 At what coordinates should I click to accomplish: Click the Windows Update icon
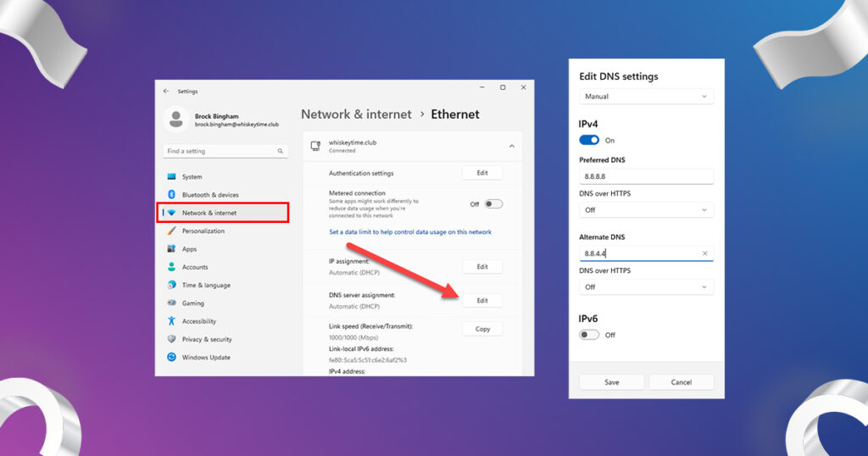click(171, 358)
